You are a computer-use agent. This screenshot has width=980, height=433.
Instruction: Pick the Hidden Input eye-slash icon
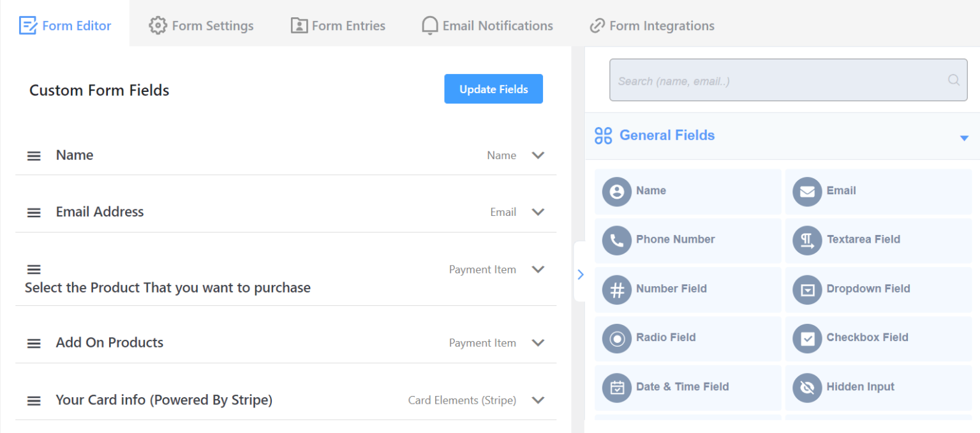point(807,388)
